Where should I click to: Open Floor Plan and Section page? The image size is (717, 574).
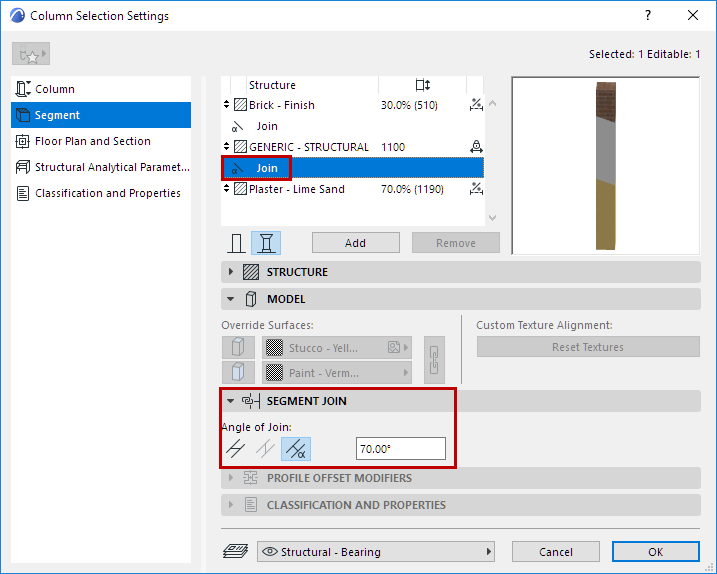point(101,141)
